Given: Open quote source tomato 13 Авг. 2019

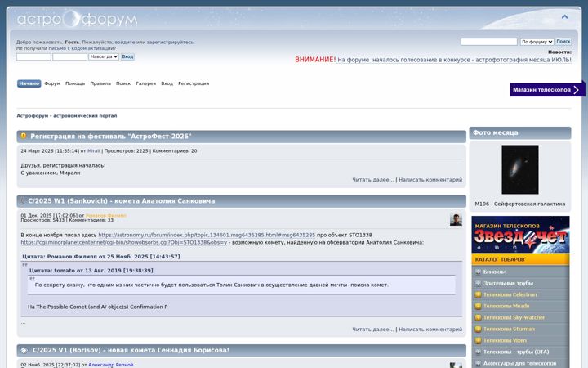Looking at the screenshot, I should pyautogui.click(x=91, y=271).
